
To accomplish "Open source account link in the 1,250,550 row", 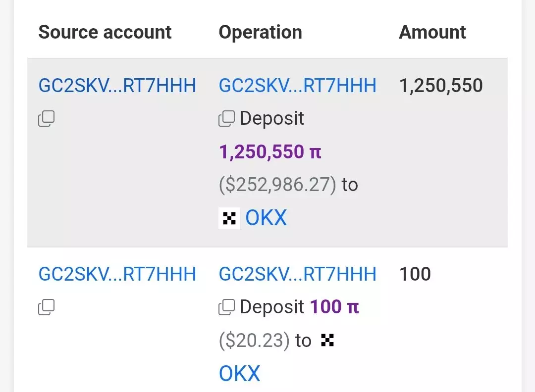I will click(117, 86).
